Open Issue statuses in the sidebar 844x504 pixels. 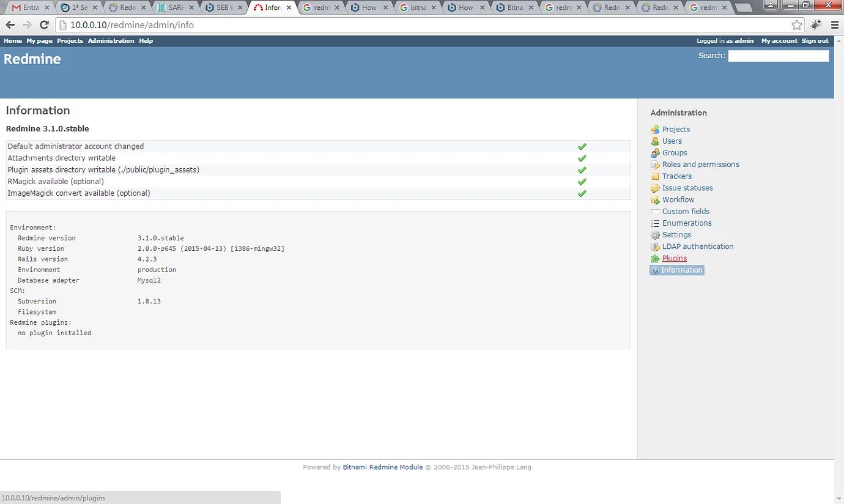[687, 188]
